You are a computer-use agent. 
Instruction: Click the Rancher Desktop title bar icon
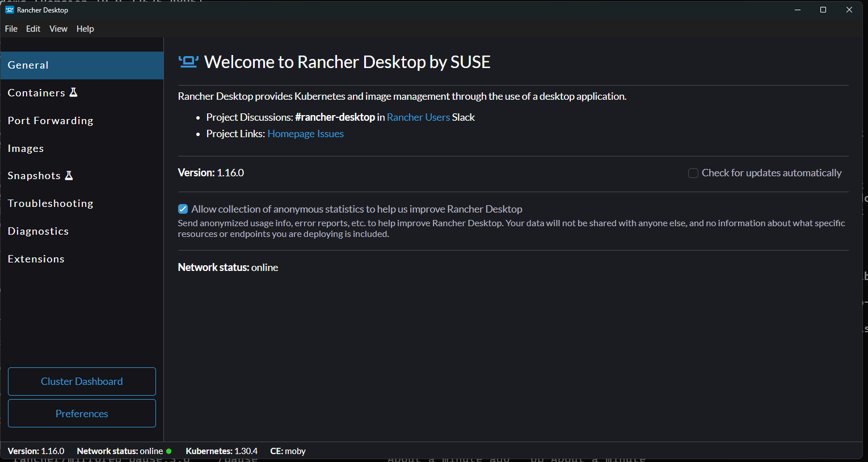tap(9, 10)
